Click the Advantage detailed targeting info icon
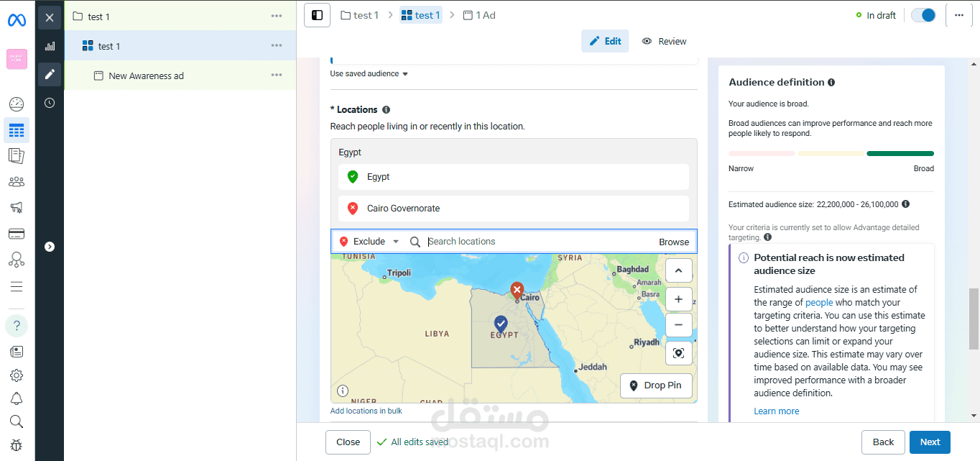 (x=768, y=237)
